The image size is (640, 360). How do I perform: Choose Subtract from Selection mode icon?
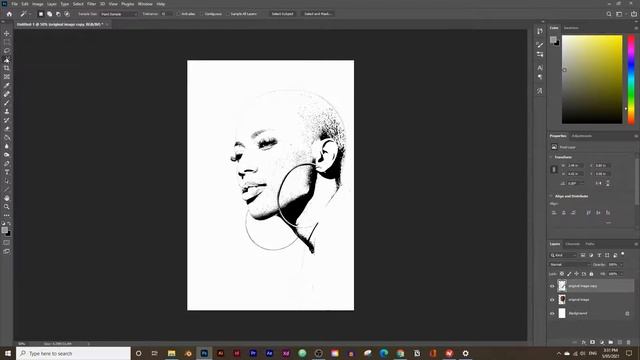pos(58,14)
